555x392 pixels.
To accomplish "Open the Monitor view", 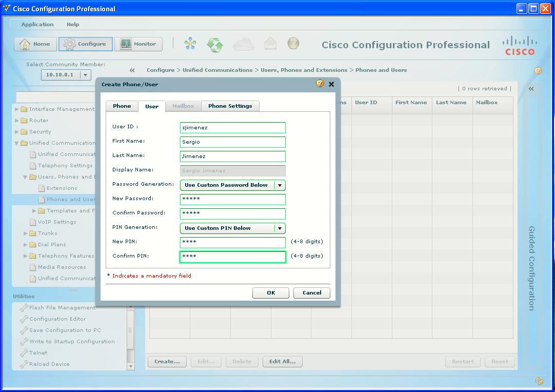I will pyautogui.click(x=138, y=44).
